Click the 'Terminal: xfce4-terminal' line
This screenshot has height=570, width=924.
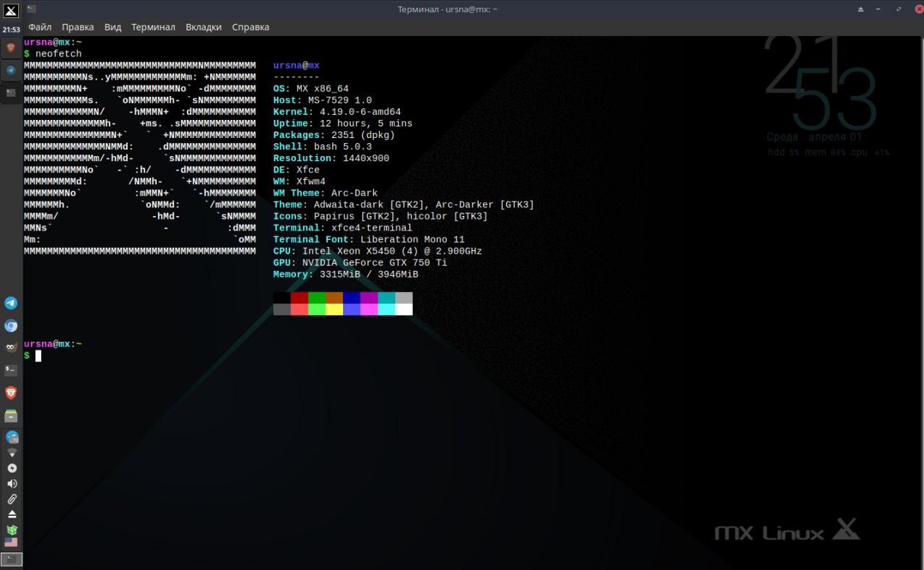tap(343, 227)
